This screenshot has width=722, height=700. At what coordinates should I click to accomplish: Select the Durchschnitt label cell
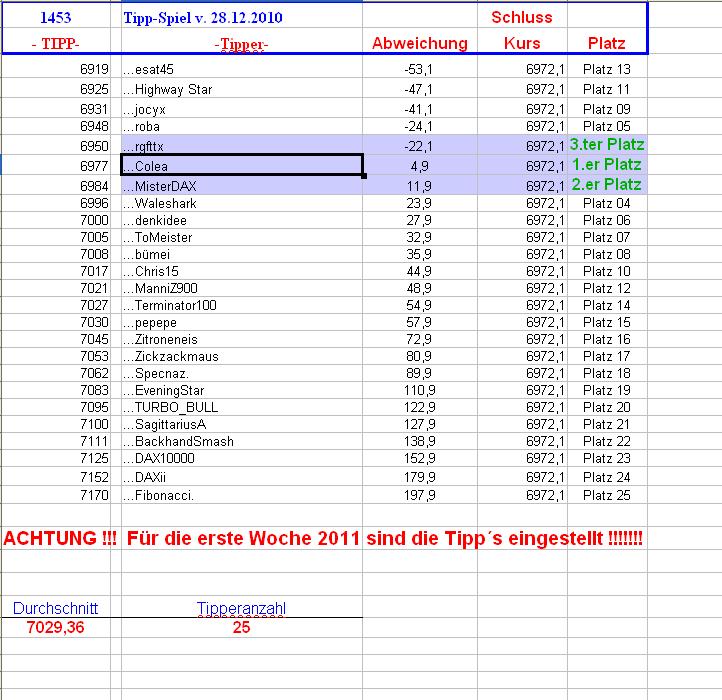click(56, 608)
